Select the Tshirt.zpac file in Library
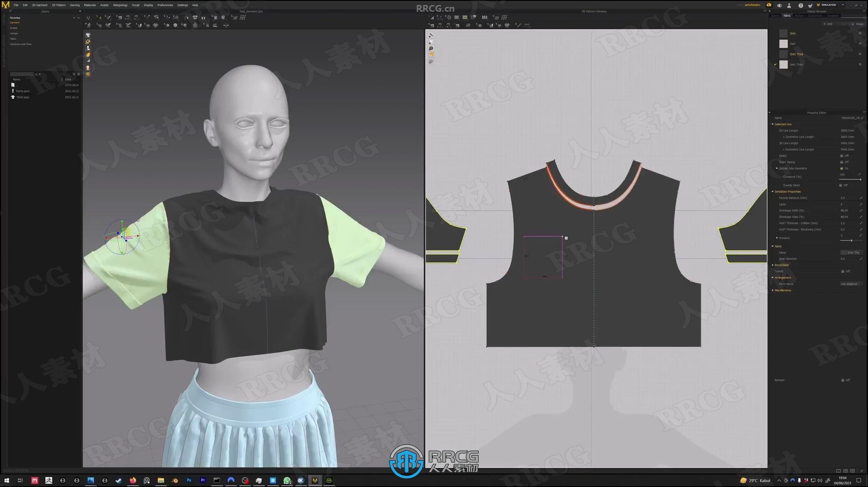This screenshot has height=487, width=868. 23,97
